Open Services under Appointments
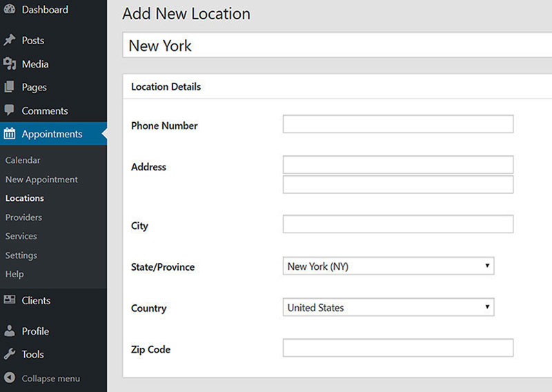 [21, 236]
